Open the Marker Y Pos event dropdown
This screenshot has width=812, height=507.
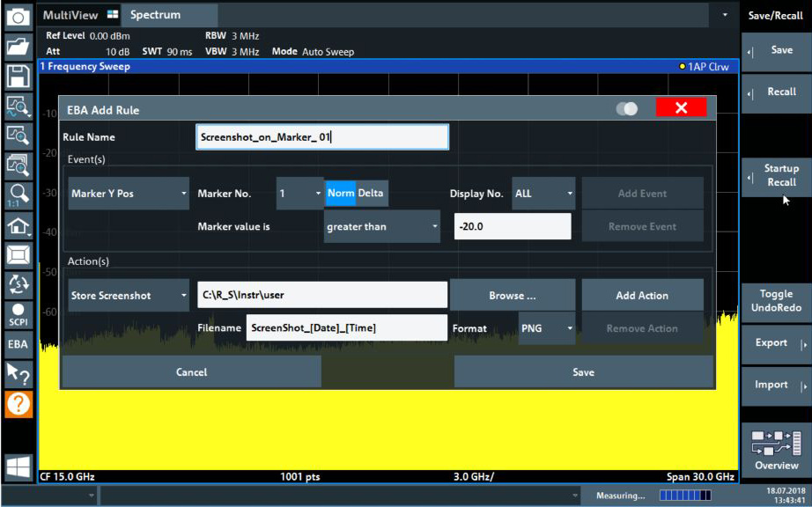pos(128,194)
